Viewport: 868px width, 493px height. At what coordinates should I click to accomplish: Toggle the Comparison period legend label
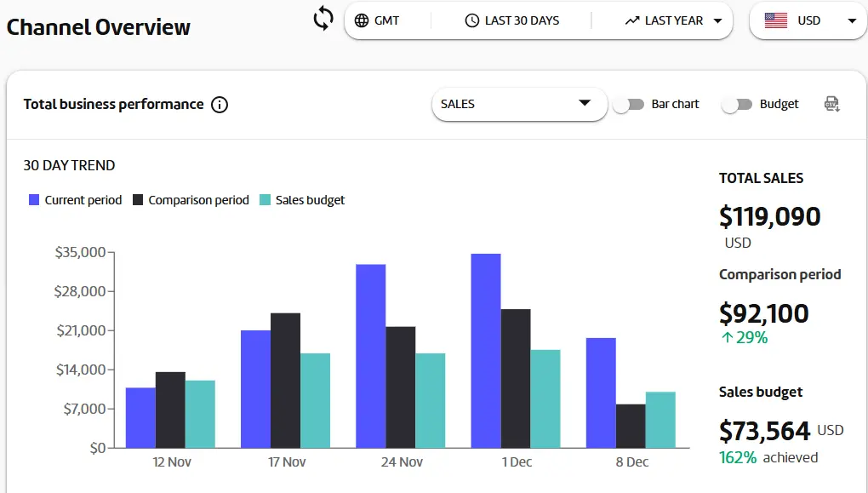coord(199,200)
